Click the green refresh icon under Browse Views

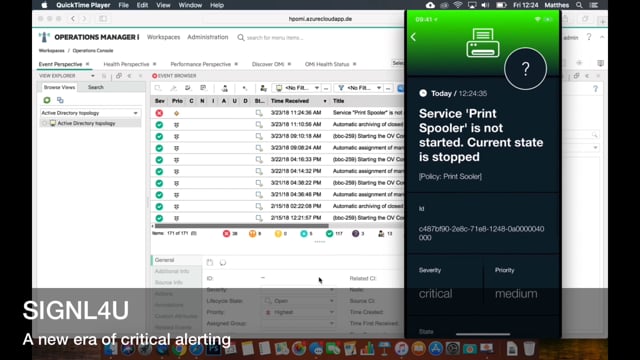coord(47,100)
